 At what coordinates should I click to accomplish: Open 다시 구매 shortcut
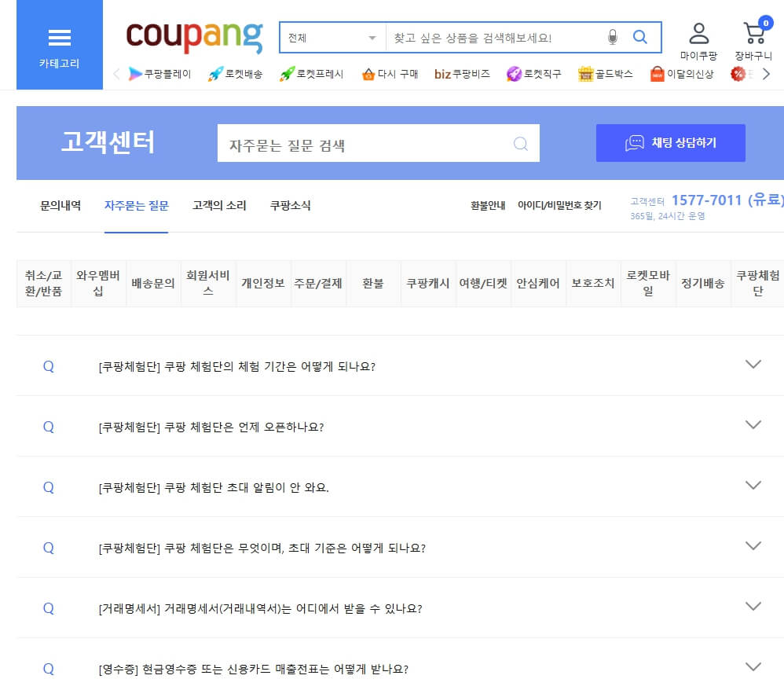tap(390, 74)
